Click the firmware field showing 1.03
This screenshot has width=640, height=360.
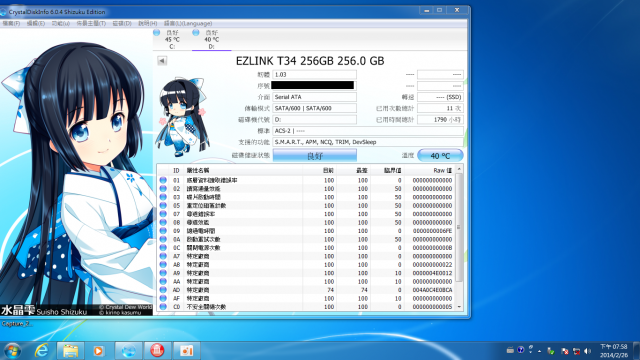[x=314, y=75]
